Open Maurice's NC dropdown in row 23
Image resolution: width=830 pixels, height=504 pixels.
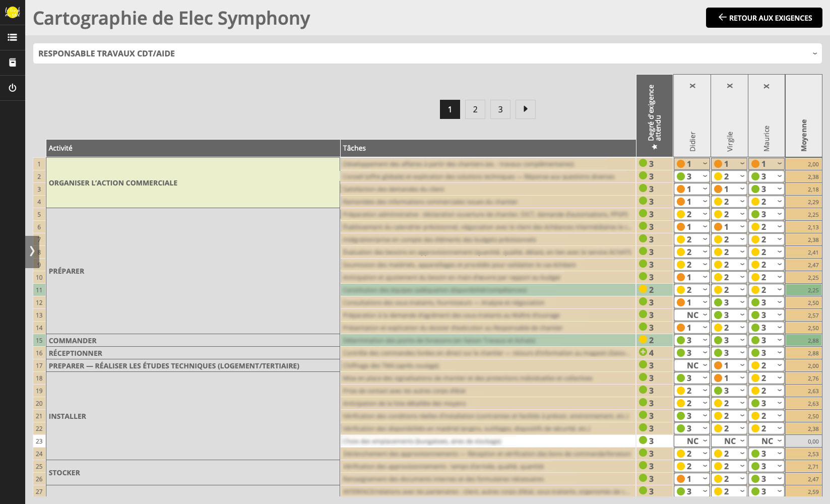tap(767, 441)
